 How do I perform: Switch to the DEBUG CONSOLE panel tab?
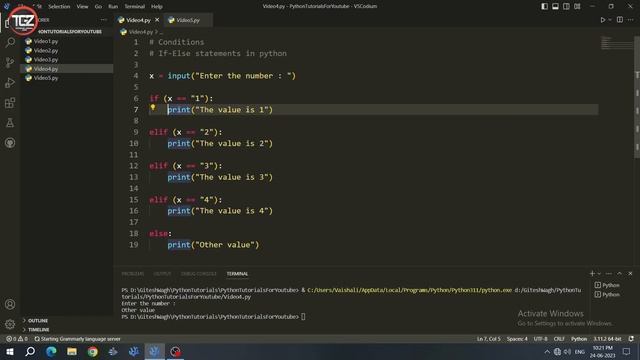(199, 273)
